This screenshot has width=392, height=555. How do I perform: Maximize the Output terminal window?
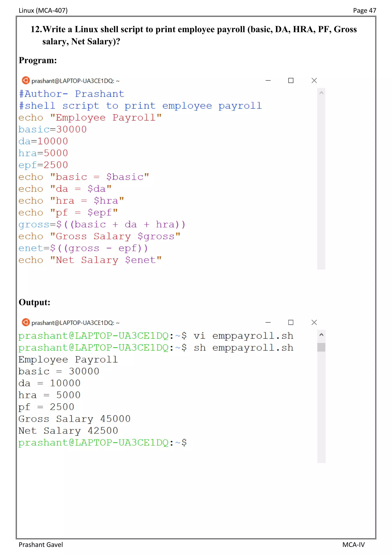(291, 323)
